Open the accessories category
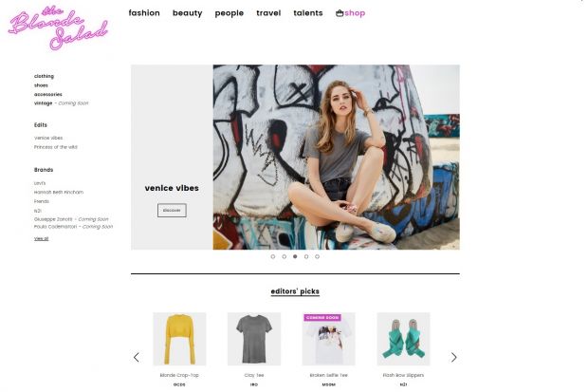Viewport: 588px width, 392px height. 48,94
